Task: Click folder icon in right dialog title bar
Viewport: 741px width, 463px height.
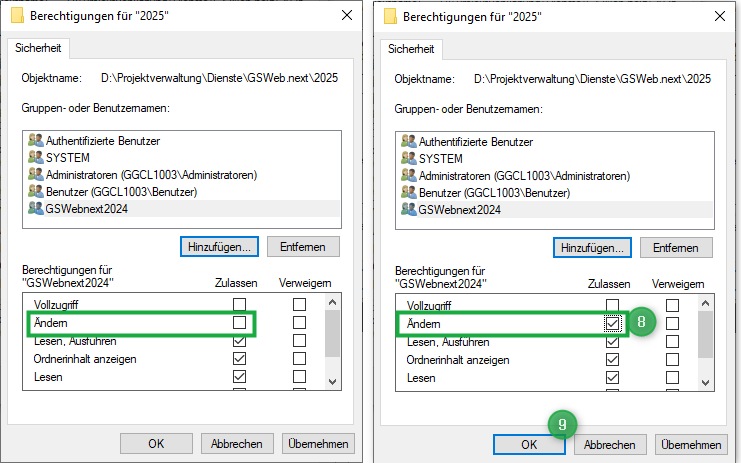Action: [x=390, y=17]
